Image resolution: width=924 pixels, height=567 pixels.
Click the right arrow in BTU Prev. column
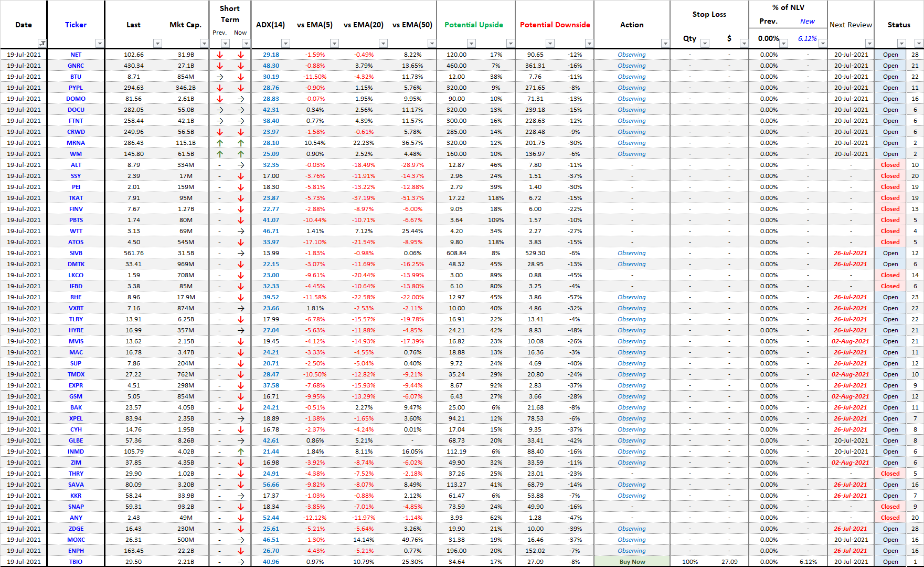[x=220, y=77]
